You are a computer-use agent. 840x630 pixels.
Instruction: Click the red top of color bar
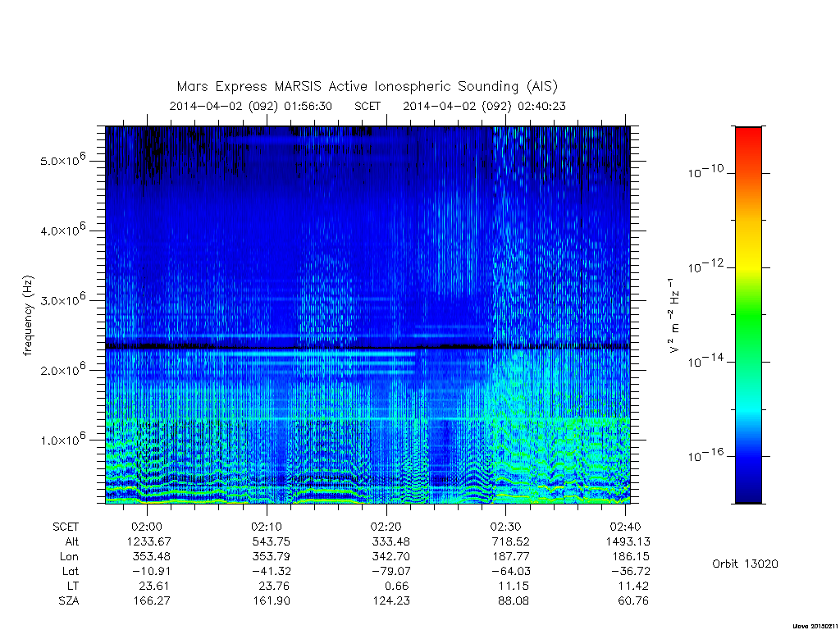point(748,137)
